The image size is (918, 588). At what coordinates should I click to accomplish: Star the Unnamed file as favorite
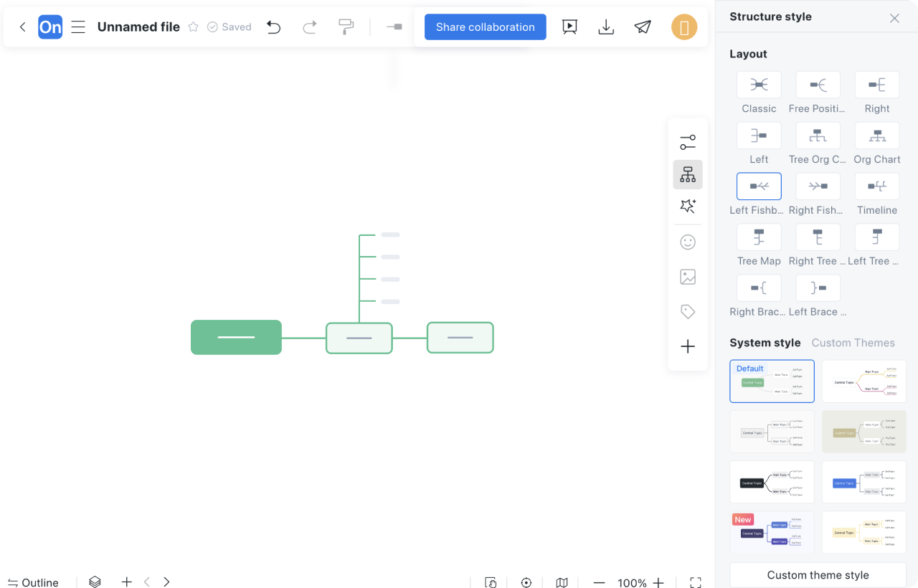[193, 27]
